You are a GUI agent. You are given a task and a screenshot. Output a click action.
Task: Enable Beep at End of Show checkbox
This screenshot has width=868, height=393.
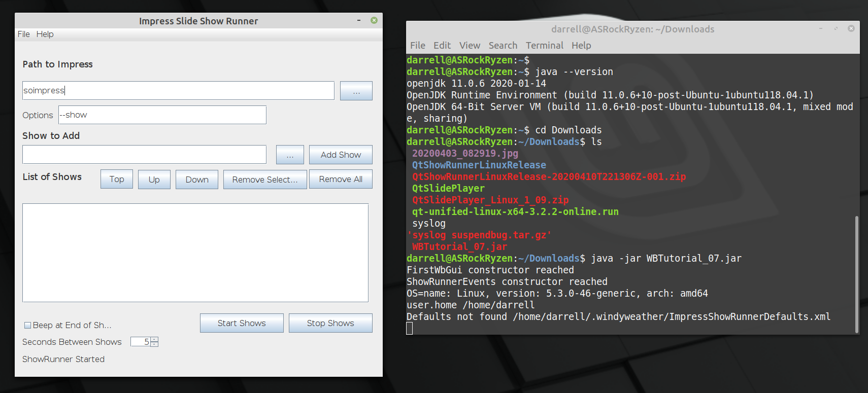coord(28,326)
